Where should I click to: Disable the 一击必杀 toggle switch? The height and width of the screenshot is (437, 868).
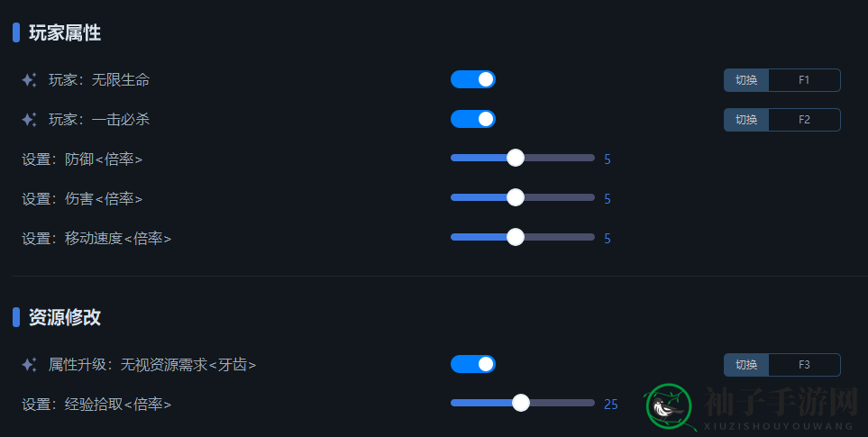(x=472, y=119)
